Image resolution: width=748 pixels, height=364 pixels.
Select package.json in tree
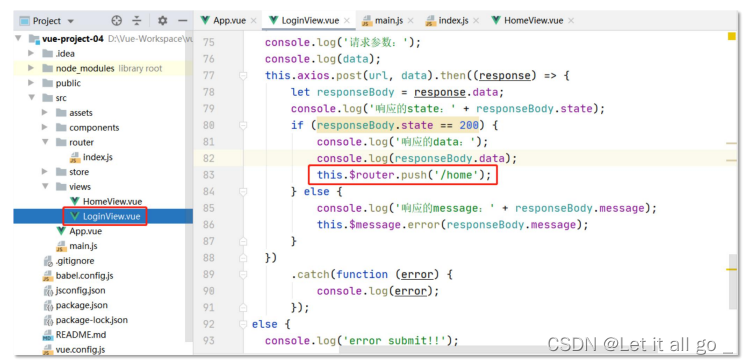pos(82,305)
